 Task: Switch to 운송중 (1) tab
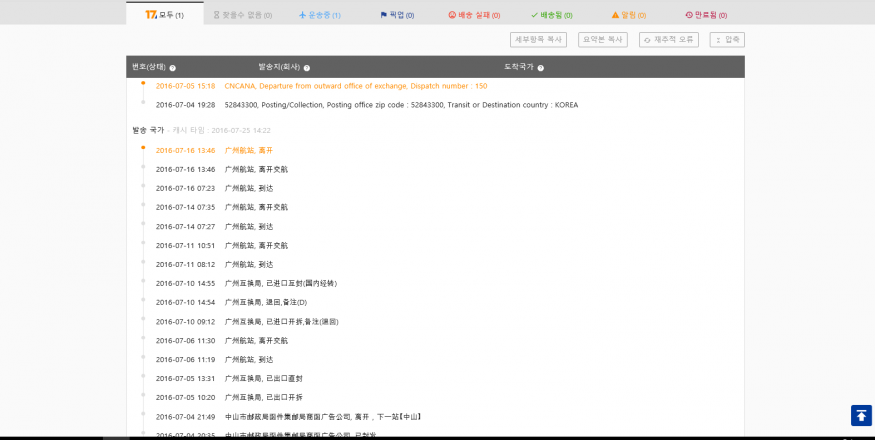pyautogui.click(x=320, y=15)
